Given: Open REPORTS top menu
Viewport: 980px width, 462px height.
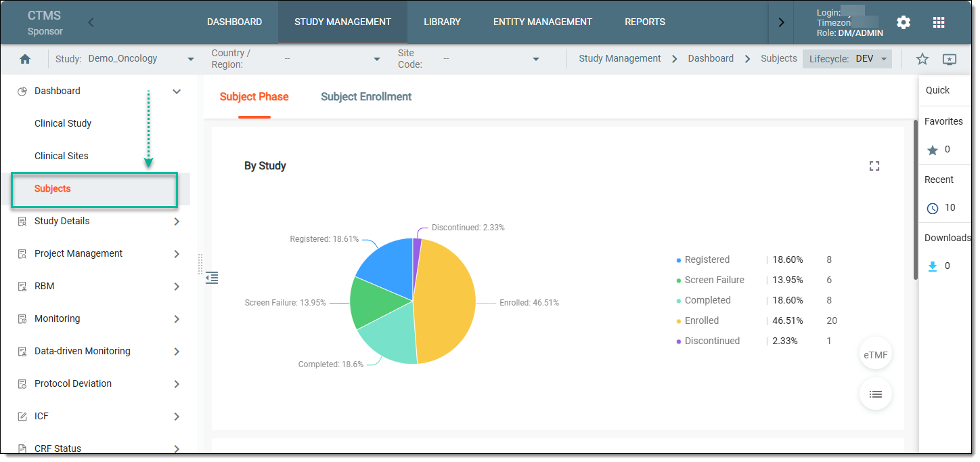Looking at the screenshot, I should (x=645, y=22).
